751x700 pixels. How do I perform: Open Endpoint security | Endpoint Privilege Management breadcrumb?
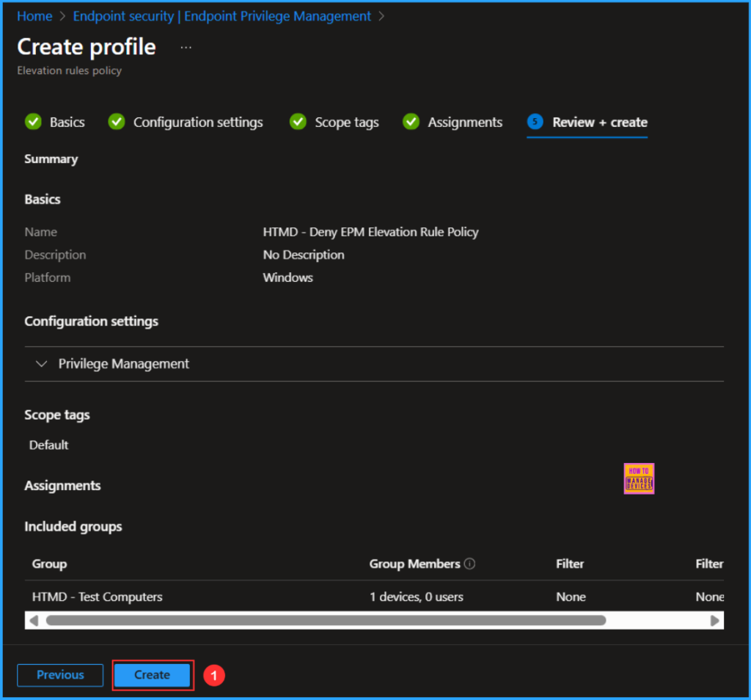pyautogui.click(x=221, y=16)
